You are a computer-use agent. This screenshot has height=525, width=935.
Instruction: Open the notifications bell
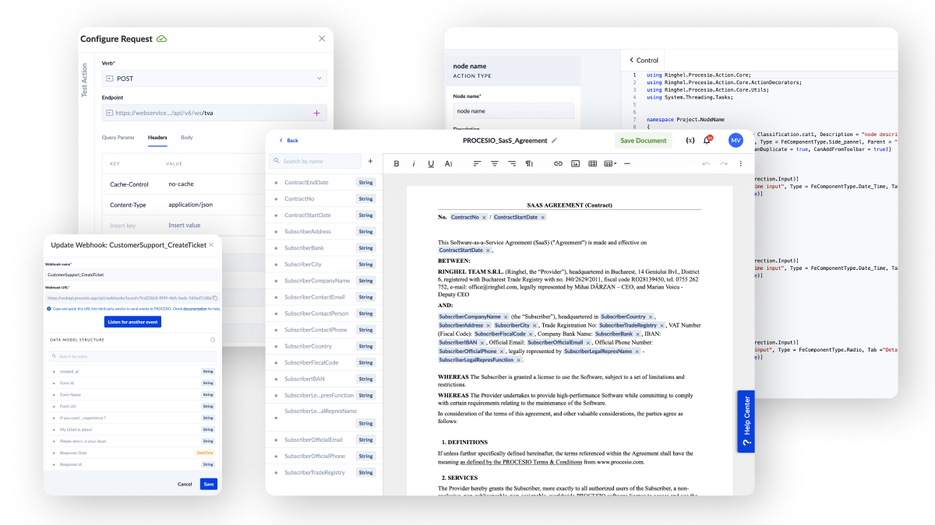(707, 141)
